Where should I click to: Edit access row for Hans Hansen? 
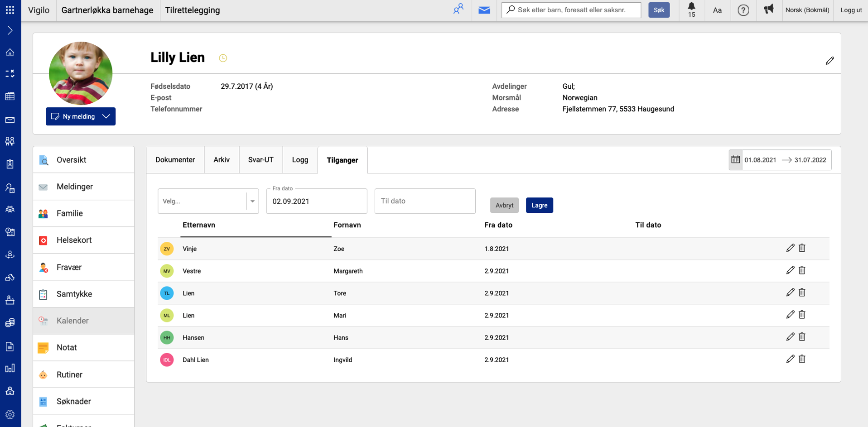coord(790,337)
